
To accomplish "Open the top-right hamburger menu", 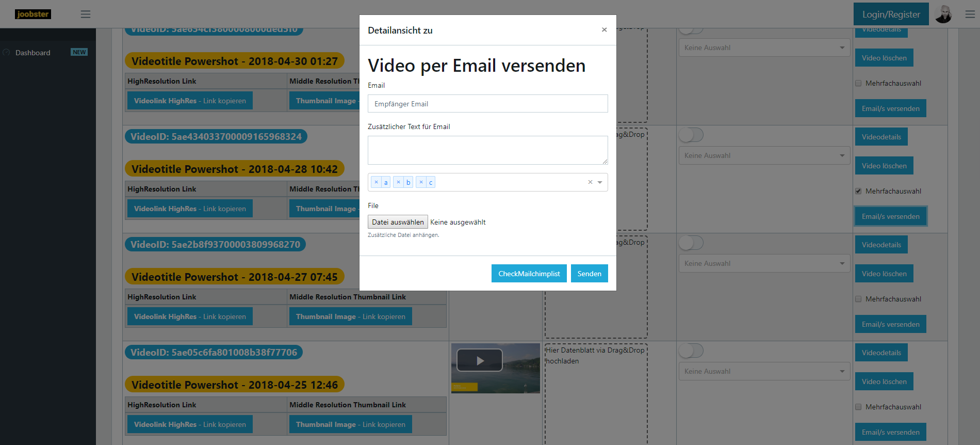I will (x=970, y=14).
